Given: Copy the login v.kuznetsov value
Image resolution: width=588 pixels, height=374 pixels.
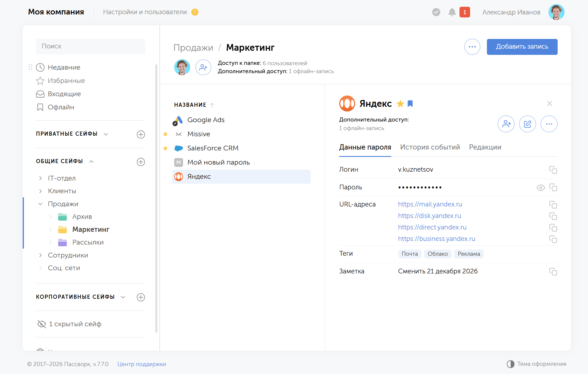Looking at the screenshot, I should pos(553,170).
